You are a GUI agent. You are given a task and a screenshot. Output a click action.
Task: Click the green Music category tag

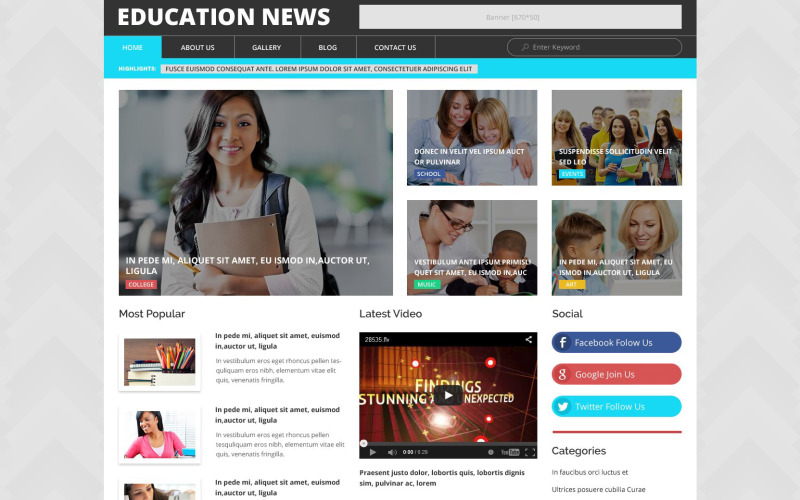click(427, 284)
